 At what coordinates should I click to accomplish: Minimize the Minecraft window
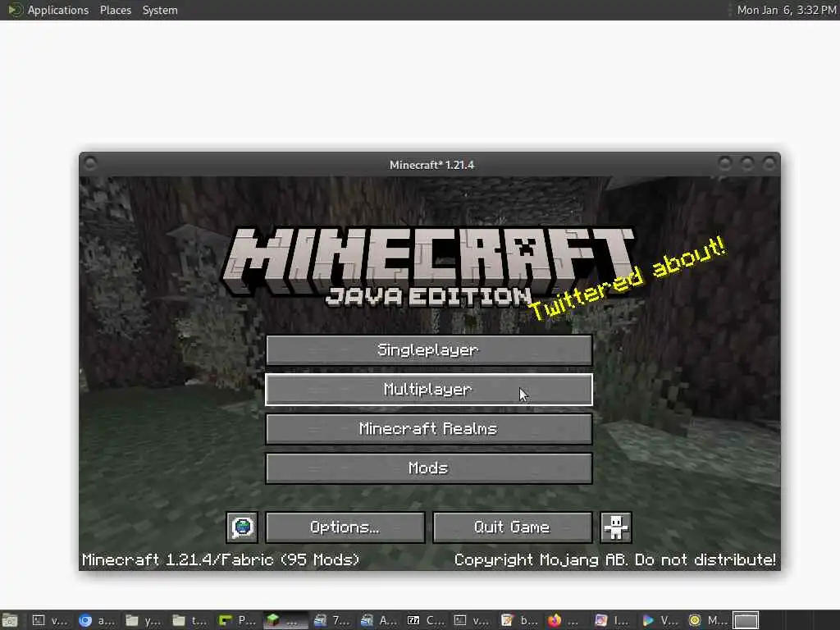click(725, 163)
